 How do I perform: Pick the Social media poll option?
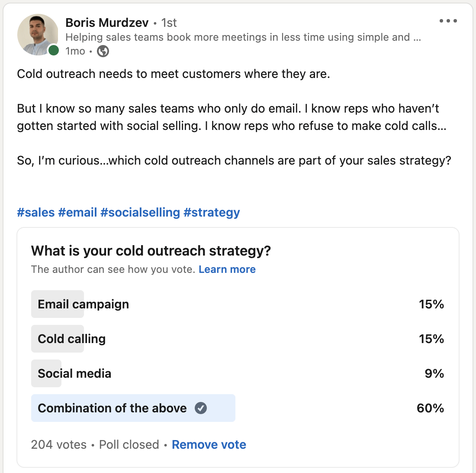point(74,373)
